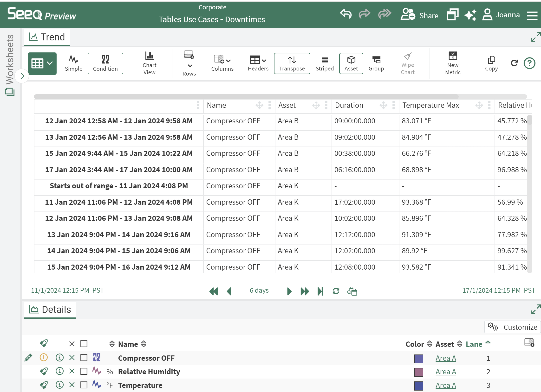The image size is (541, 392).
Task: Open the Share dialog
Action: 419,15
